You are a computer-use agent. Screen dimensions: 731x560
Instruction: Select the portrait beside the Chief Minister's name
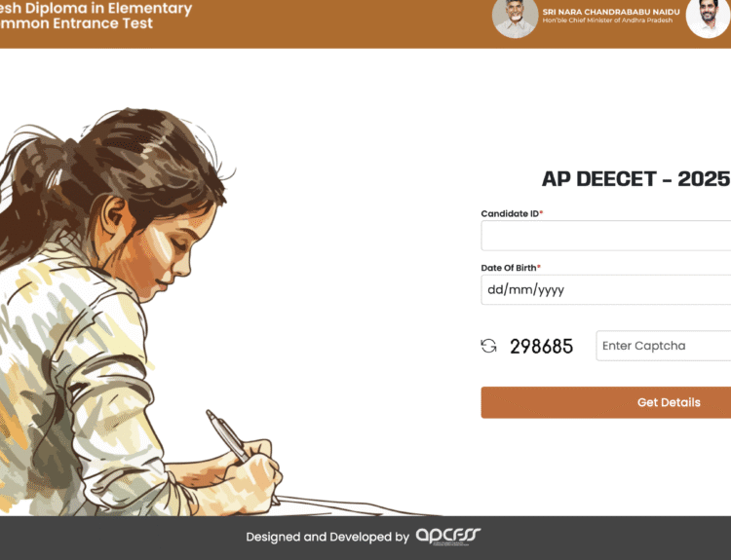click(x=515, y=18)
